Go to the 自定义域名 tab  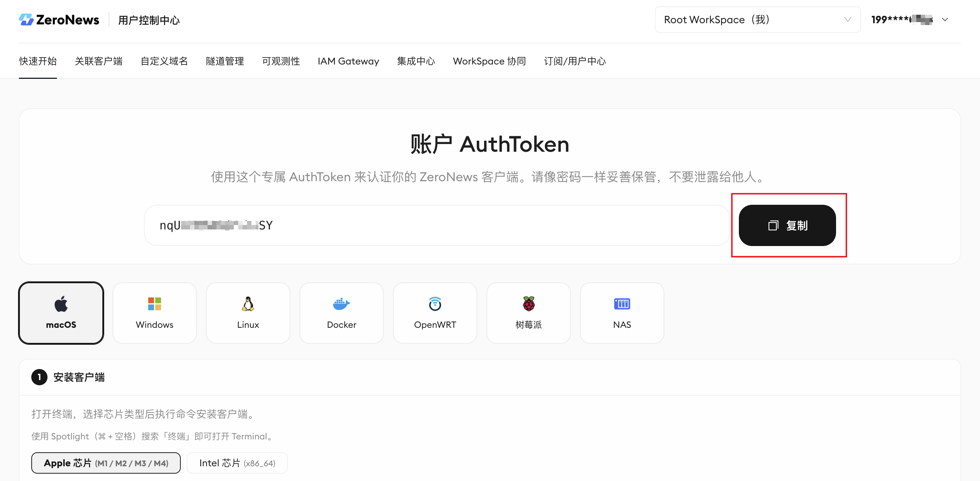coord(164,61)
